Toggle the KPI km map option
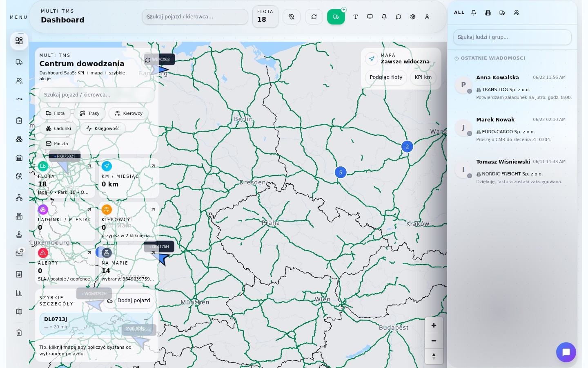 (x=423, y=77)
